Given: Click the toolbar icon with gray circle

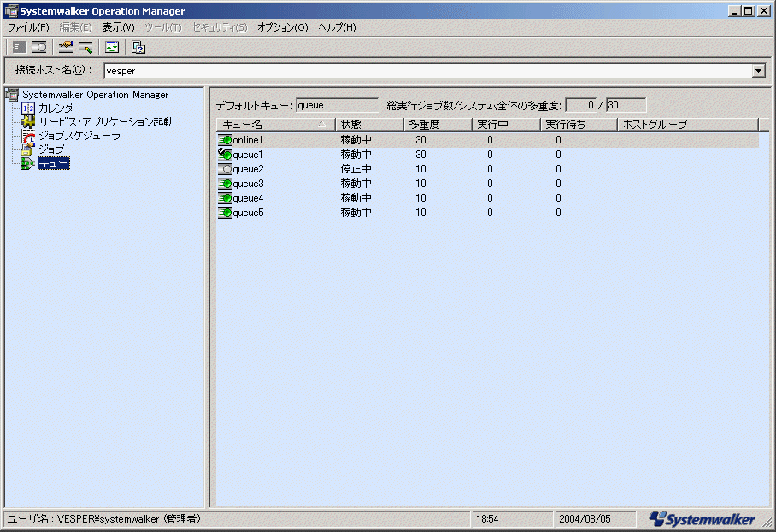Looking at the screenshot, I should tap(39, 48).
